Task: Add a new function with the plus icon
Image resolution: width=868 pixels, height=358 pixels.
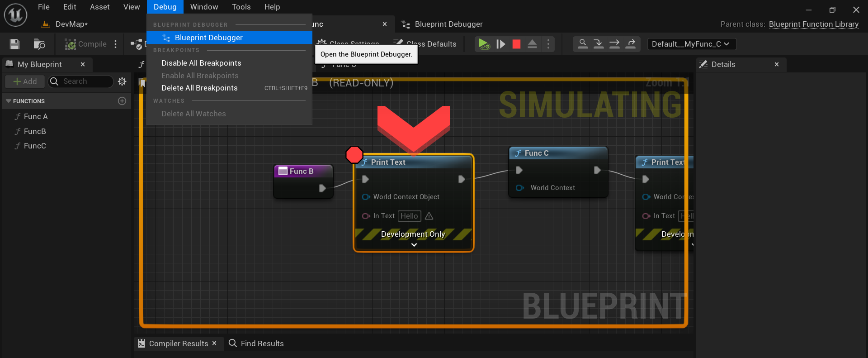Action: pos(122,101)
